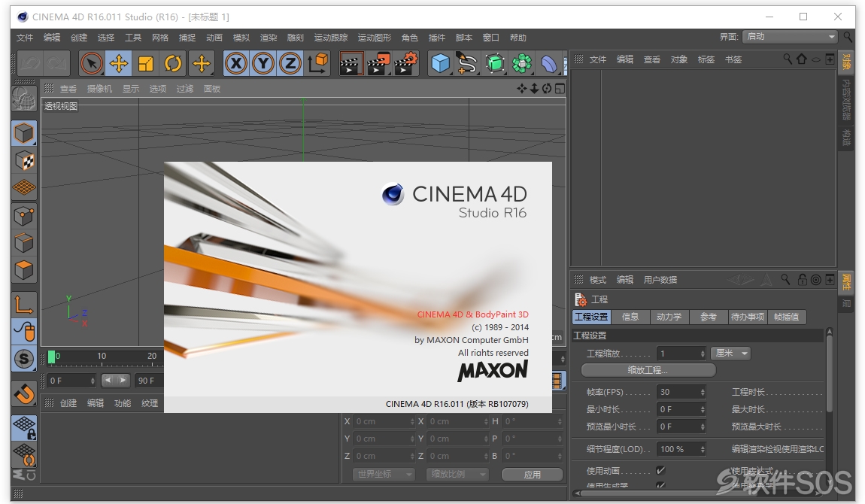The width and height of the screenshot is (865, 504).
Task: Click the green timeline playhead marker
Action: [51, 357]
